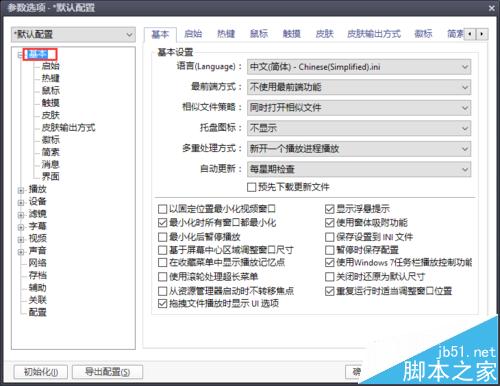Enable 从资源管理器启动时不转移焦点 checkbox
500x386 pixels.
[162, 291]
